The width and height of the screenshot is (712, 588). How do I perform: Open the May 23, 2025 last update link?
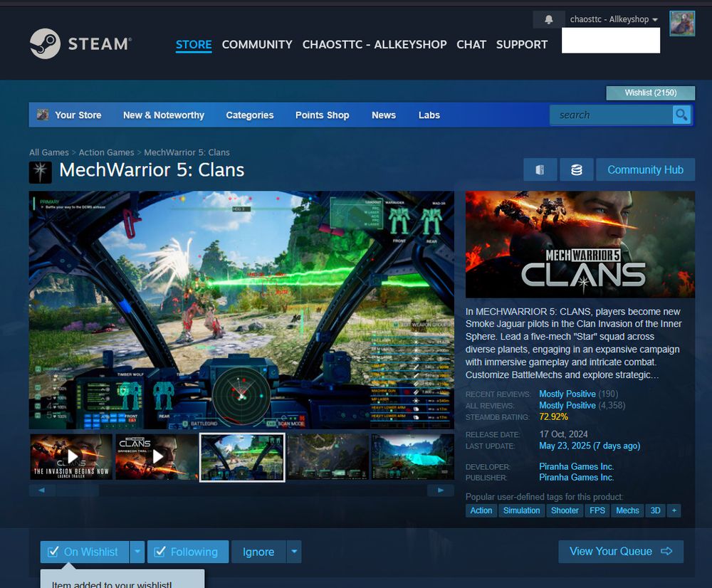point(590,446)
